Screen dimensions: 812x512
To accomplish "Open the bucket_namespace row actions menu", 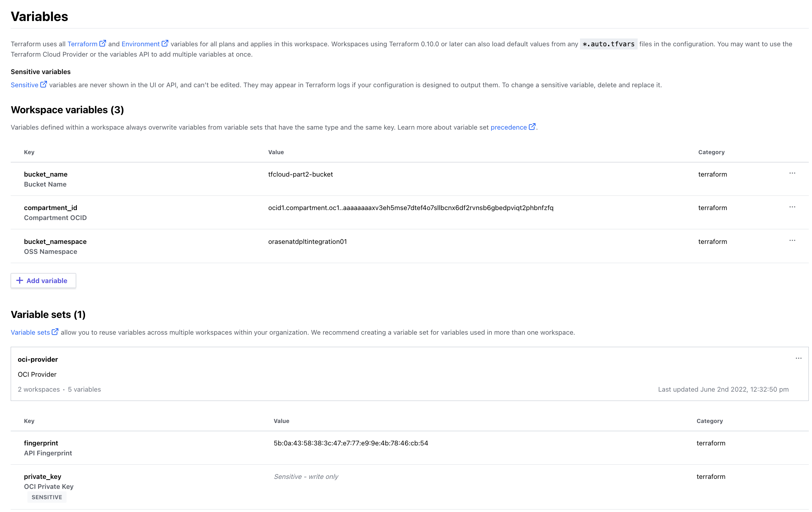I will pos(792,241).
